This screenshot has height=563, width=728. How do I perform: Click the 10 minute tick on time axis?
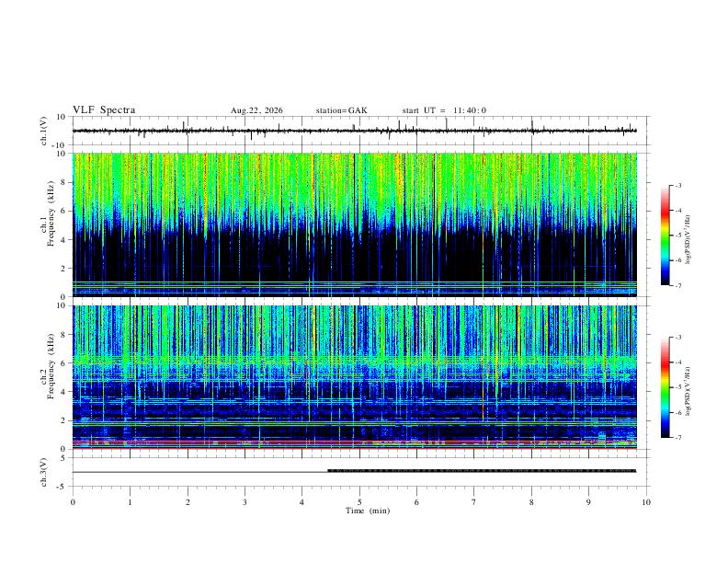pyautogui.click(x=646, y=502)
